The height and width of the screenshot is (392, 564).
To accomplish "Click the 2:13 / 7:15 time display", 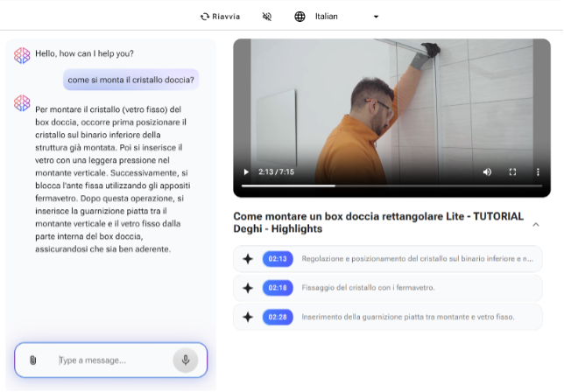I will point(276,171).
